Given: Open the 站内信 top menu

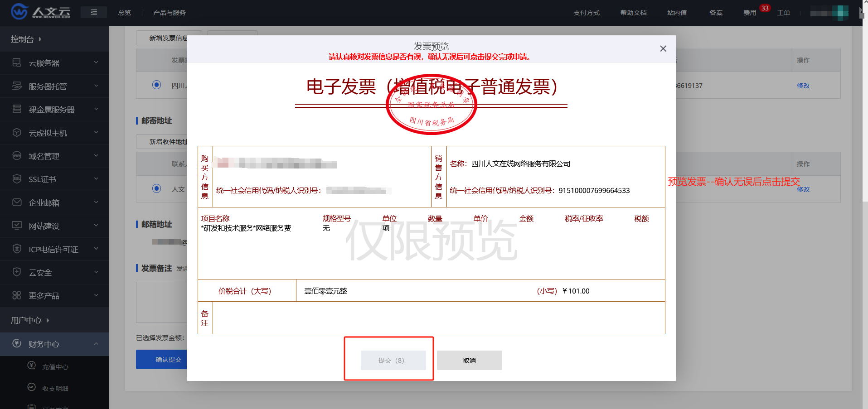Looking at the screenshot, I should (677, 13).
